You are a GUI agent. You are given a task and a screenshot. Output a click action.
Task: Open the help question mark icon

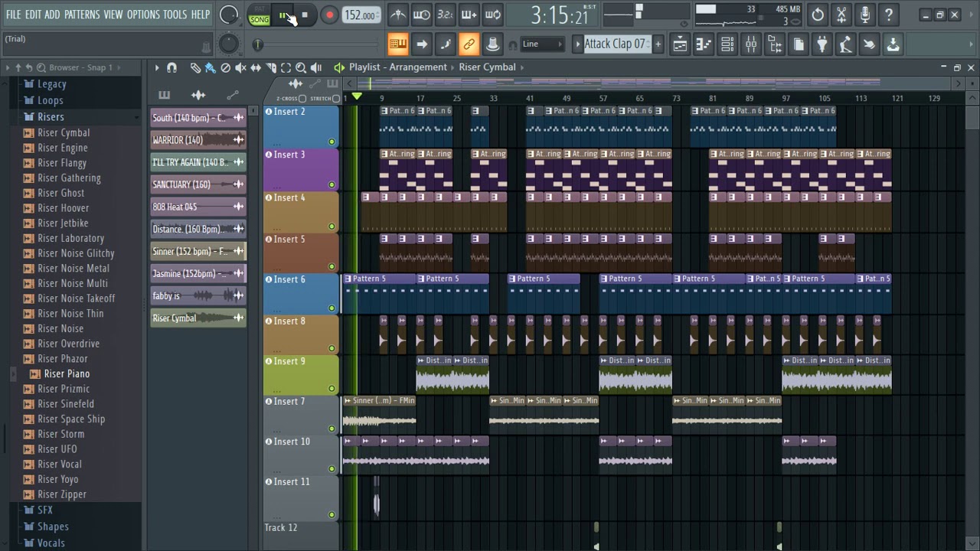click(x=889, y=15)
